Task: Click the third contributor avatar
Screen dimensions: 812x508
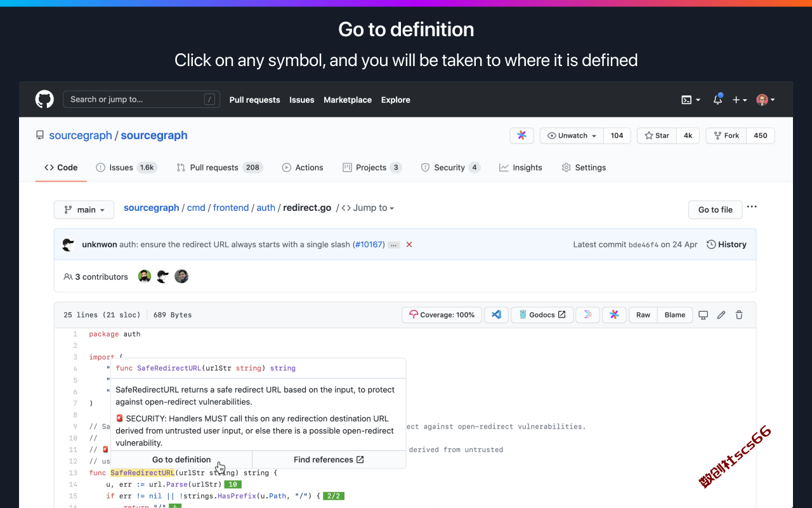Action: tap(181, 276)
